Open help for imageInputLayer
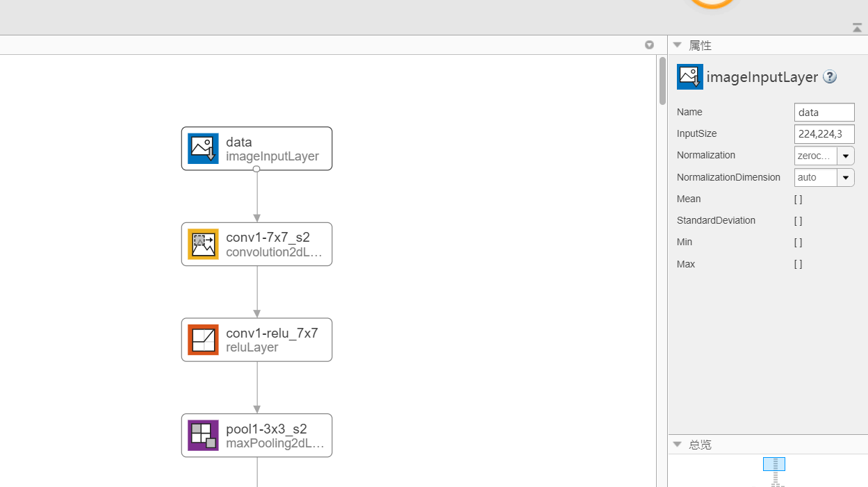This screenshot has height=487, width=868. point(830,77)
